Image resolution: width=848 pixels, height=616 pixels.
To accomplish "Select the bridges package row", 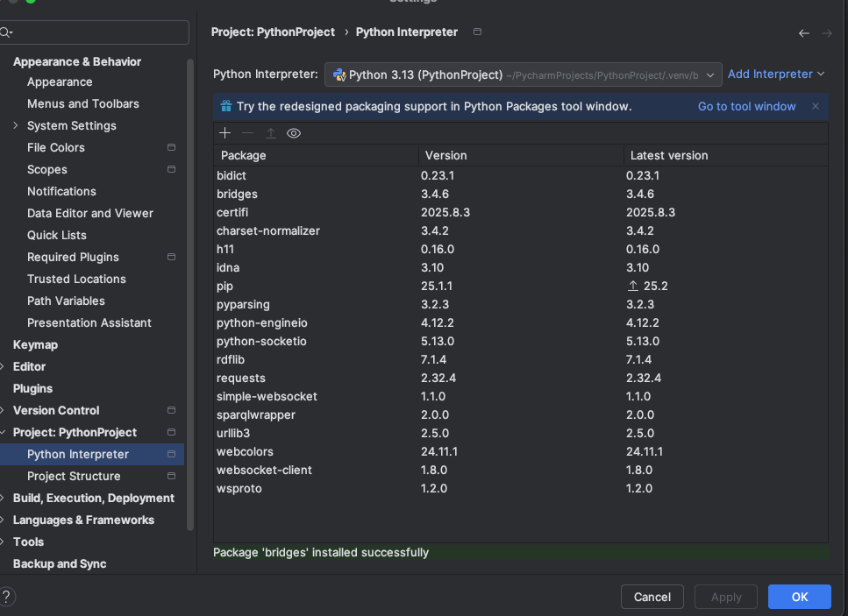I will point(521,194).
